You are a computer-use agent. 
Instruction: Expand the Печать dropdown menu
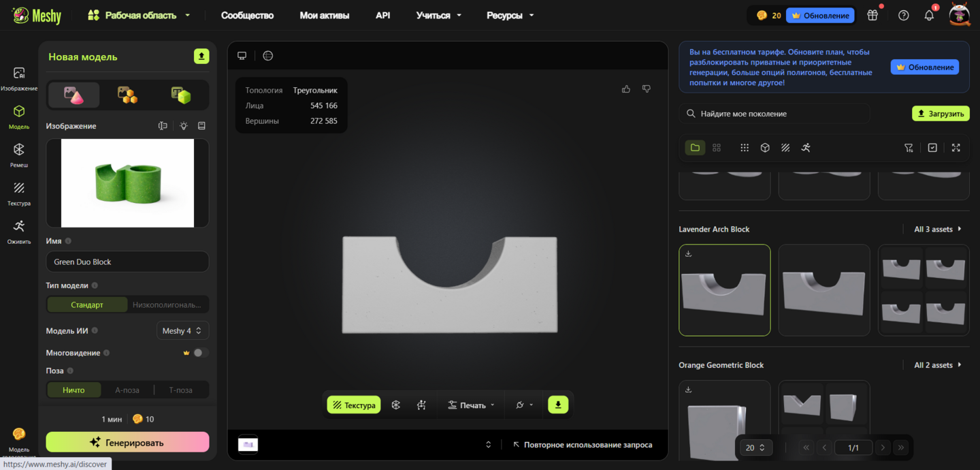[x=472, y=405]
